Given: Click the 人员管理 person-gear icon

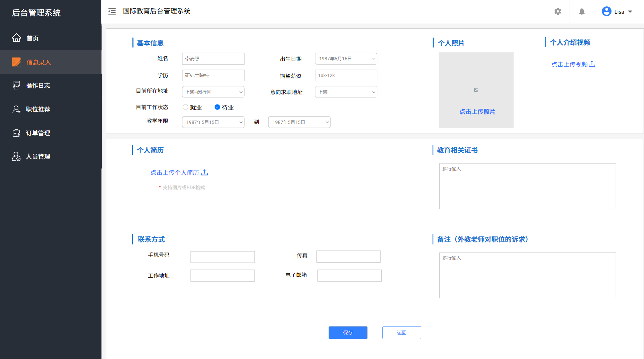Looking at the screenshot, I should pos(16,156).
